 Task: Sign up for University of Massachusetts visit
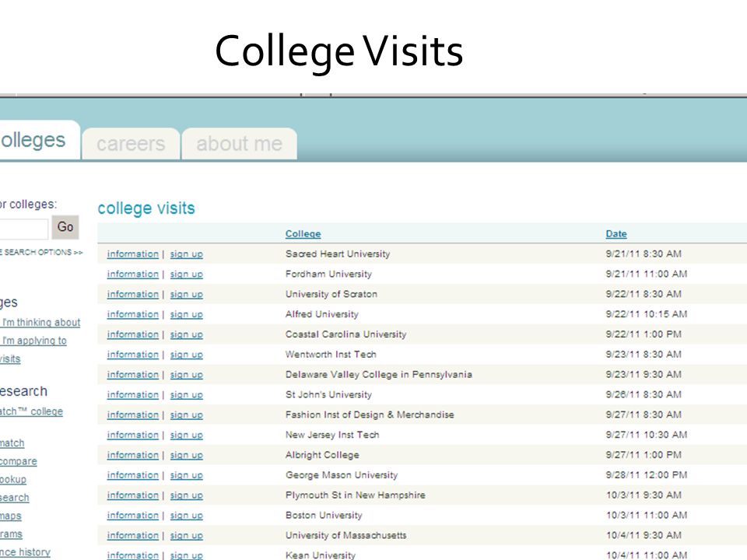click(186, 535)
